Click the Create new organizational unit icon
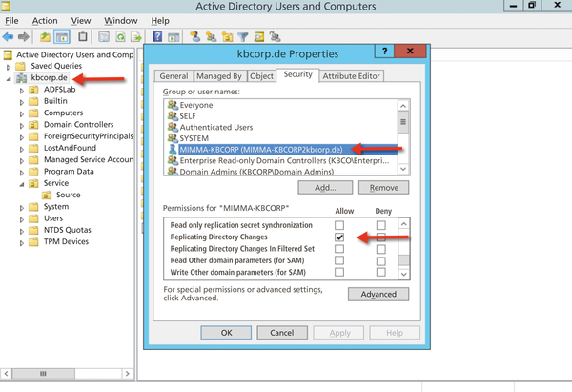The width and height of the screenshot is (572, 392). click(x=227, y=36)
